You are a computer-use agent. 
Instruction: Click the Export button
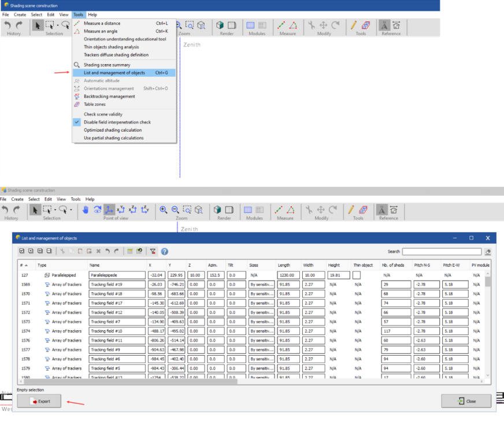[39, 401]
